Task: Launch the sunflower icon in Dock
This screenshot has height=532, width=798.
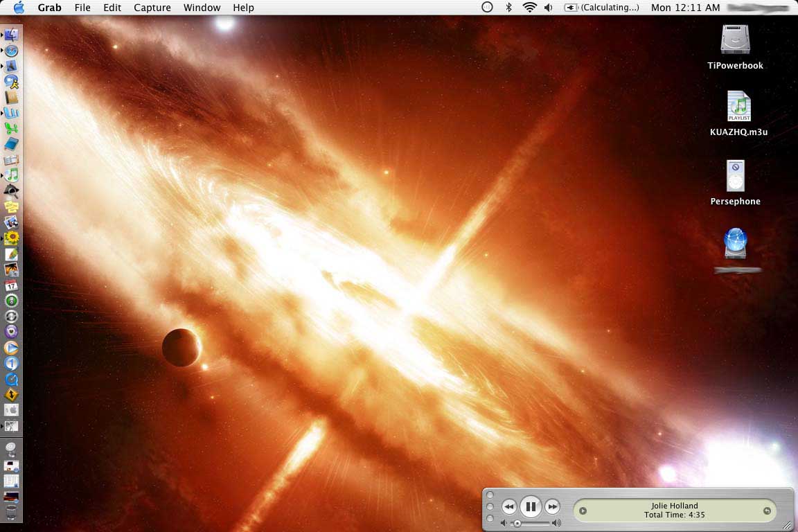Action: coord(11,238)
